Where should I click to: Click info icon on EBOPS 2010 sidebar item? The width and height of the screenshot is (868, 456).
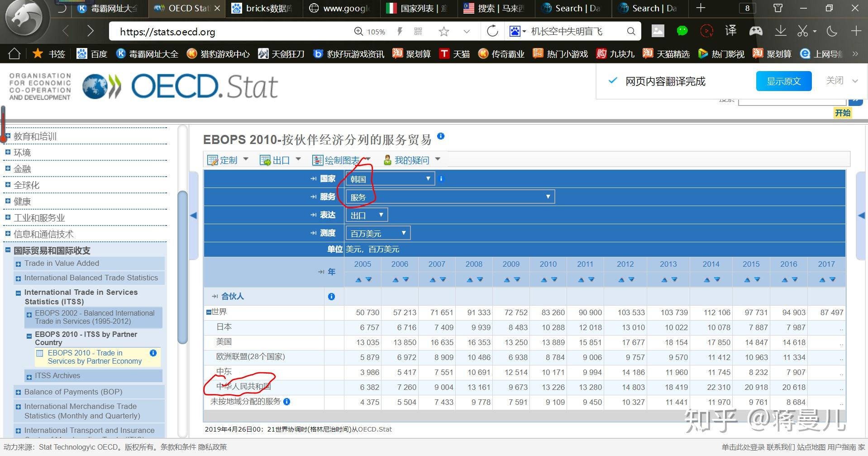coord(153,353)
